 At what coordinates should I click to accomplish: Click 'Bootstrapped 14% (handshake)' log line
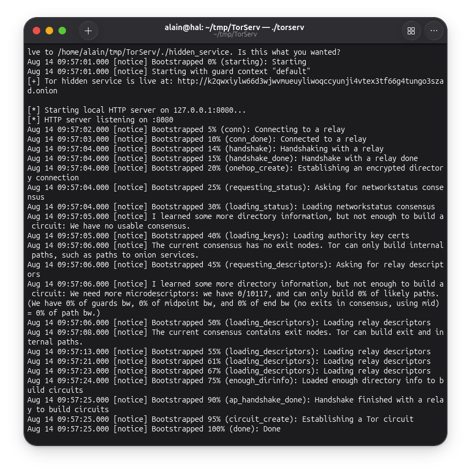pos(205,149)
